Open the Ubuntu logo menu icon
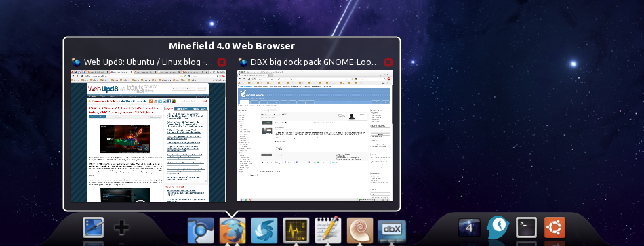This screenshot has height=246, width=644. pos(555,227)
